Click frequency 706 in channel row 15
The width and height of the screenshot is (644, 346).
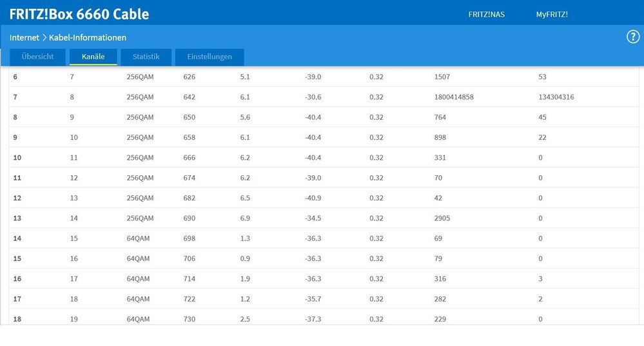coord(190,258)
